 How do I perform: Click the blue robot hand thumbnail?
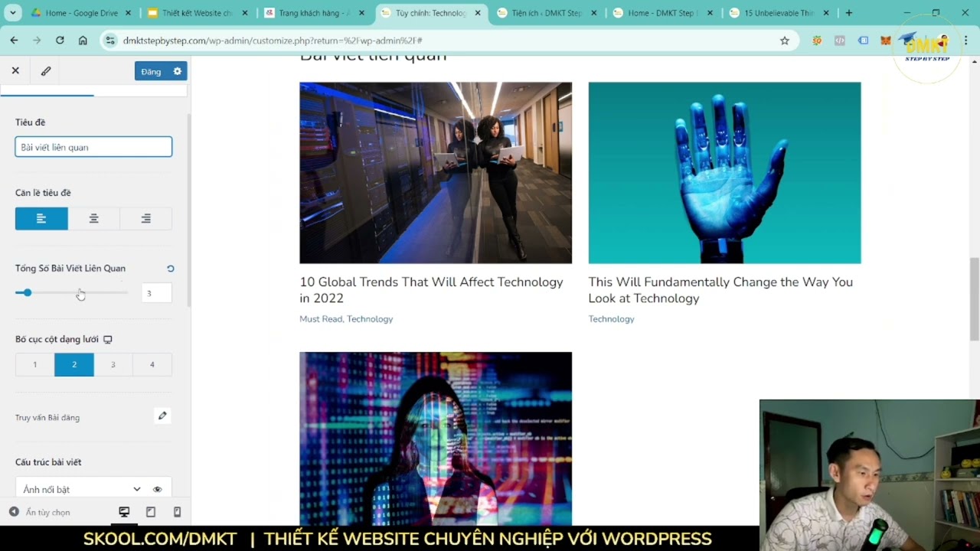point(724,173)
